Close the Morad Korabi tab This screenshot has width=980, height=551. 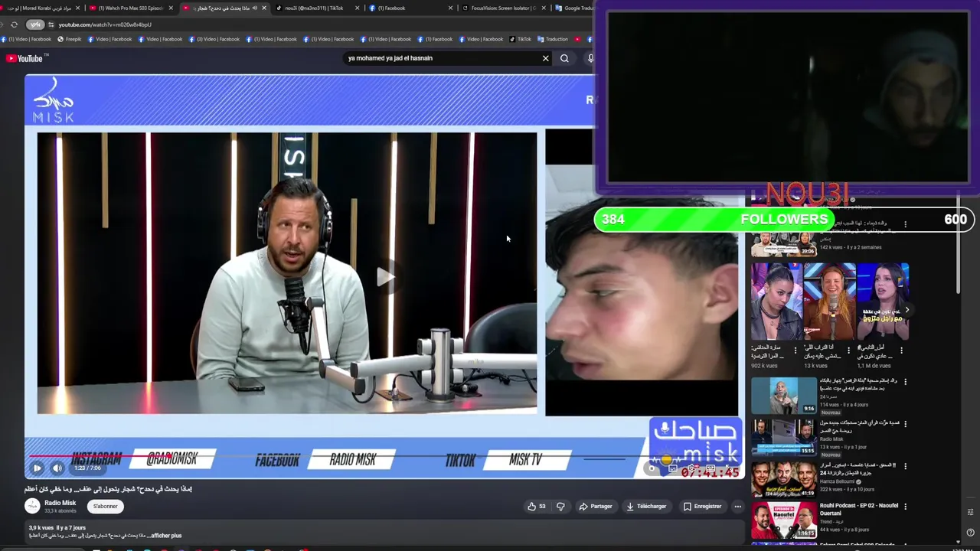coord(77,8)
